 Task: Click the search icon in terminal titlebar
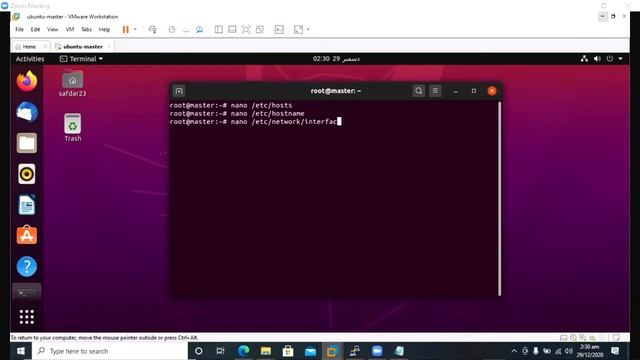419,91
